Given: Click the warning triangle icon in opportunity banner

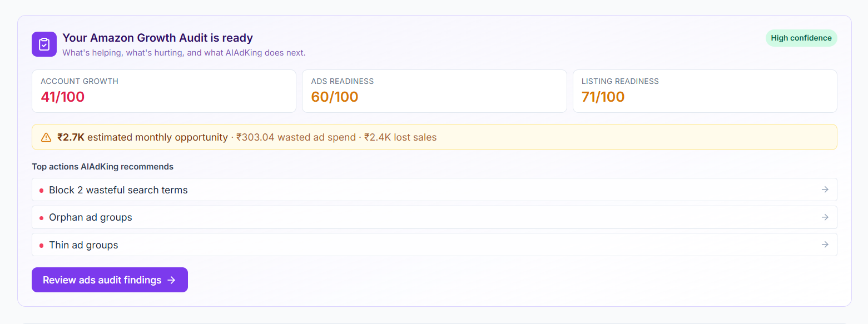Looking at the screenshot, I should point(46,137).
